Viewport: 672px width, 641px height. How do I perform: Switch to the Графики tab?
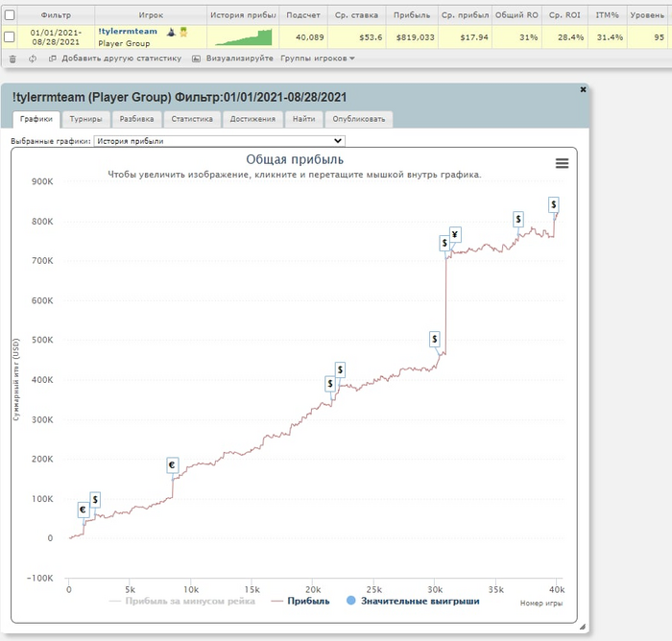click(36, 119)
